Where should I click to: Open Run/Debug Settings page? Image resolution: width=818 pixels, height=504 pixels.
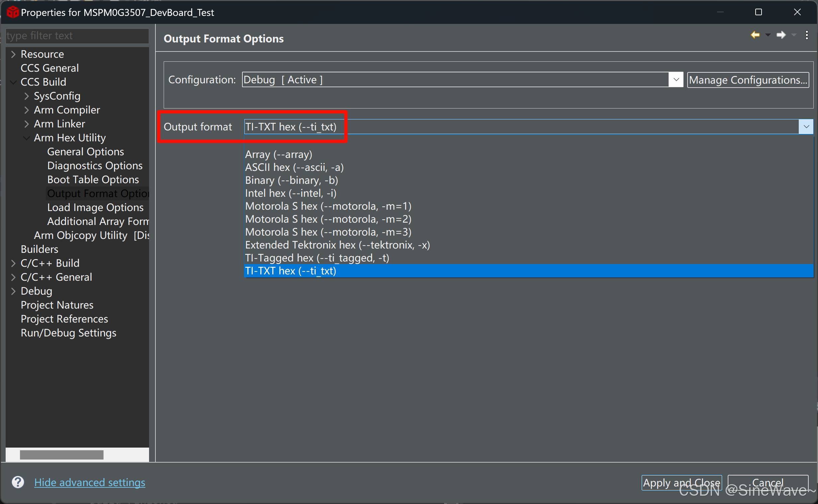coord(68,333)
